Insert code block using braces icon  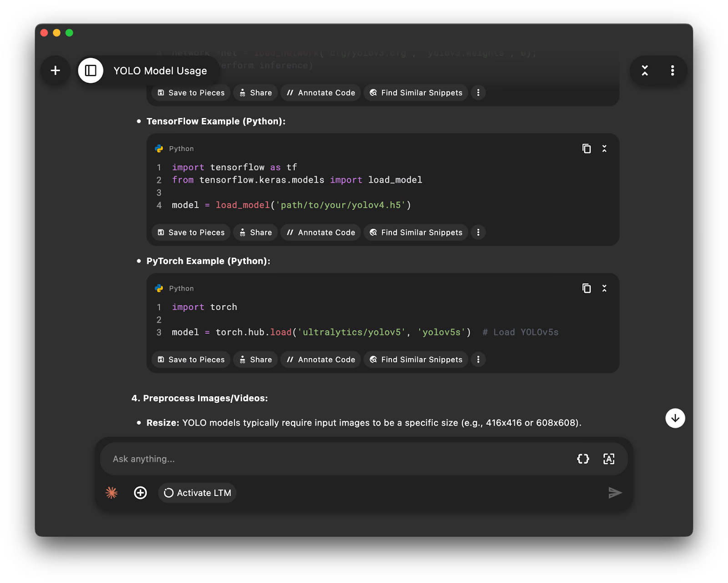click(583, 459)
